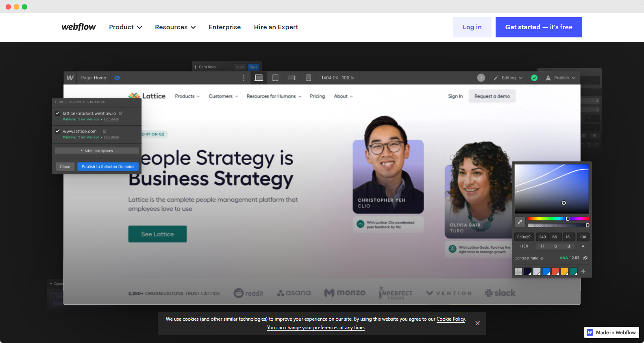Open the Resources dropdown in Webflow nav
This screenshot has height=343, width=644.
point(175,27)
